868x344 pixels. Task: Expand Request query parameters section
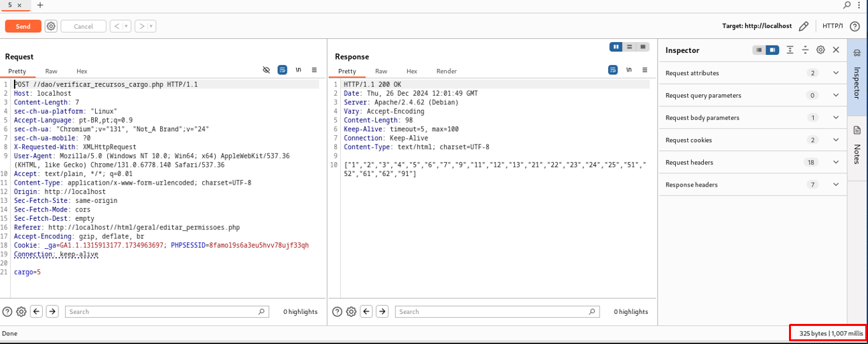point(753,95)
